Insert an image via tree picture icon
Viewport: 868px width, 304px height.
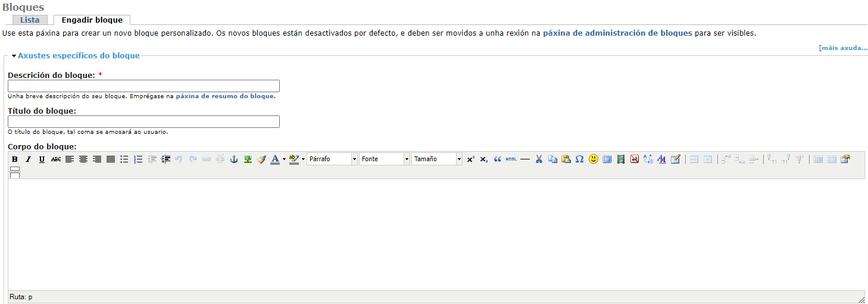[x=248, y=159]
